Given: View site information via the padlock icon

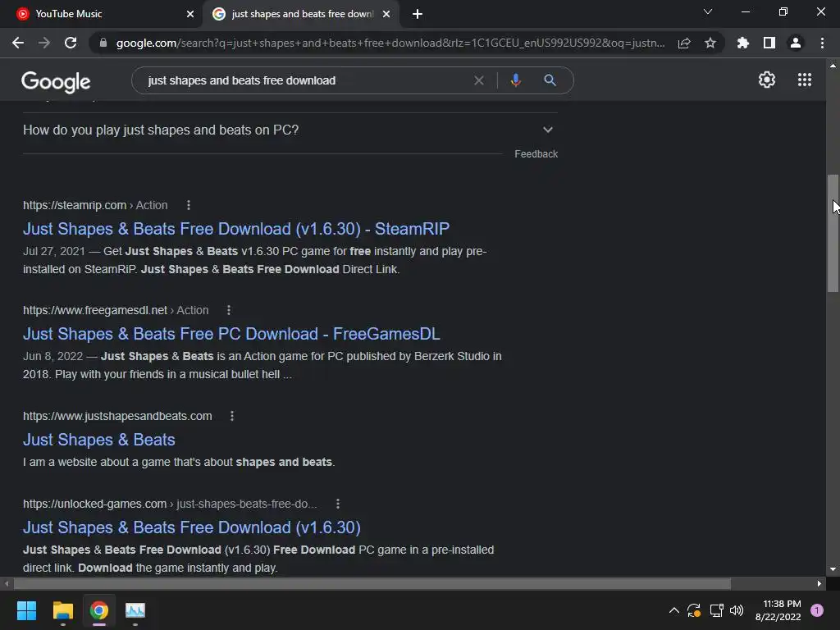Looking at the screenshot, I should pyautogui.click(x=103, y=43).
